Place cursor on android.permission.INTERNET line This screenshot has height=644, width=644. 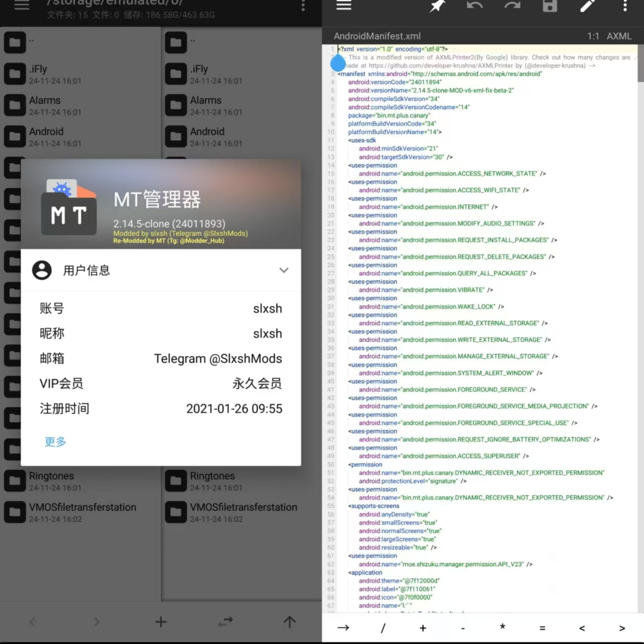click(428, 207)
